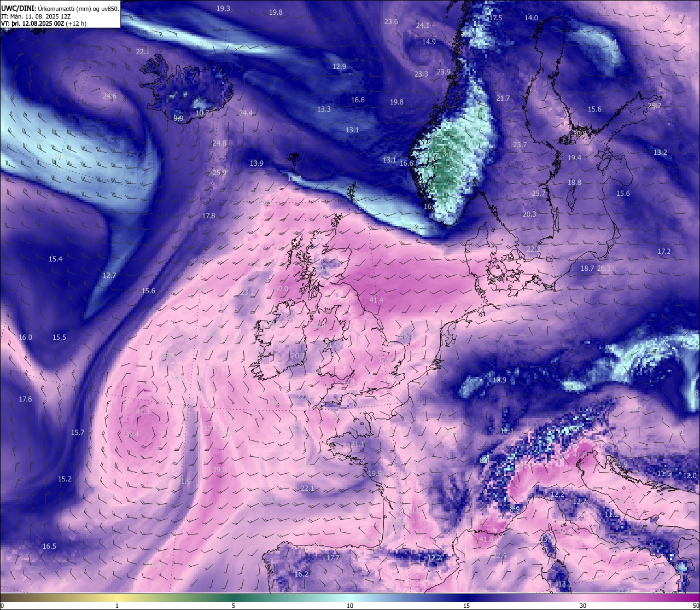Click the 17.7 value over northern Spain
This screenshot has width=700, height=610.
332,557
